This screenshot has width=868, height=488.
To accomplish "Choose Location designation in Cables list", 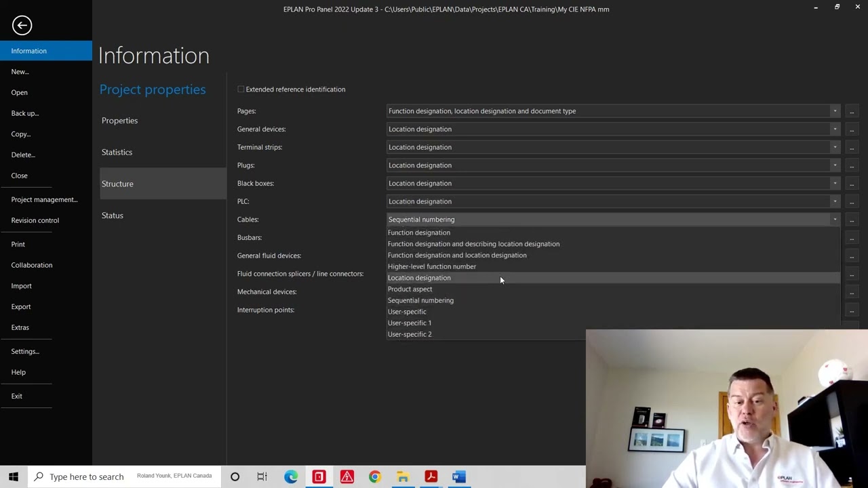I will (x=613, y=278).
